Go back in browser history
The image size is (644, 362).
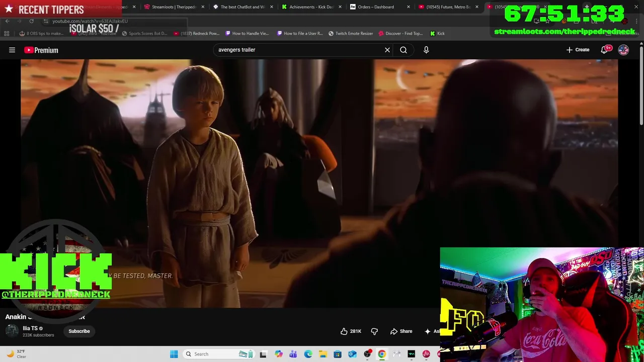coord(7,21)
